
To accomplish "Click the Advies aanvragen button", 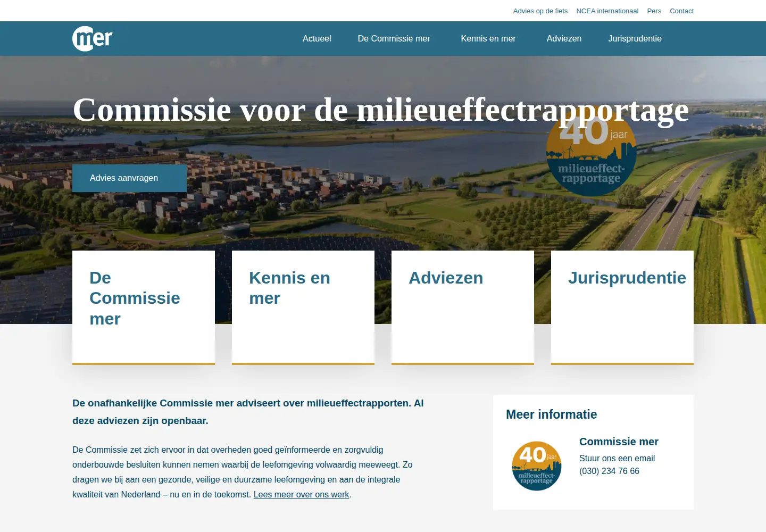I will [129, 178].
